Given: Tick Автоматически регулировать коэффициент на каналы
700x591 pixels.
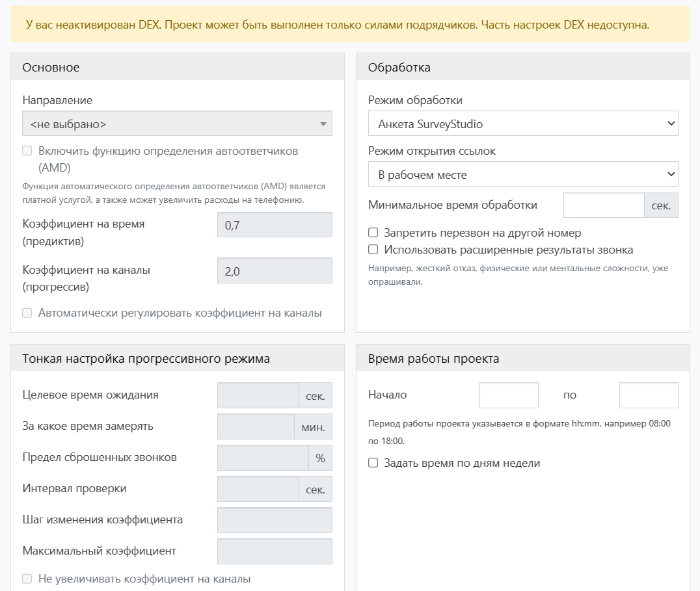Looking at the screenshot, I should coord(27,313).
